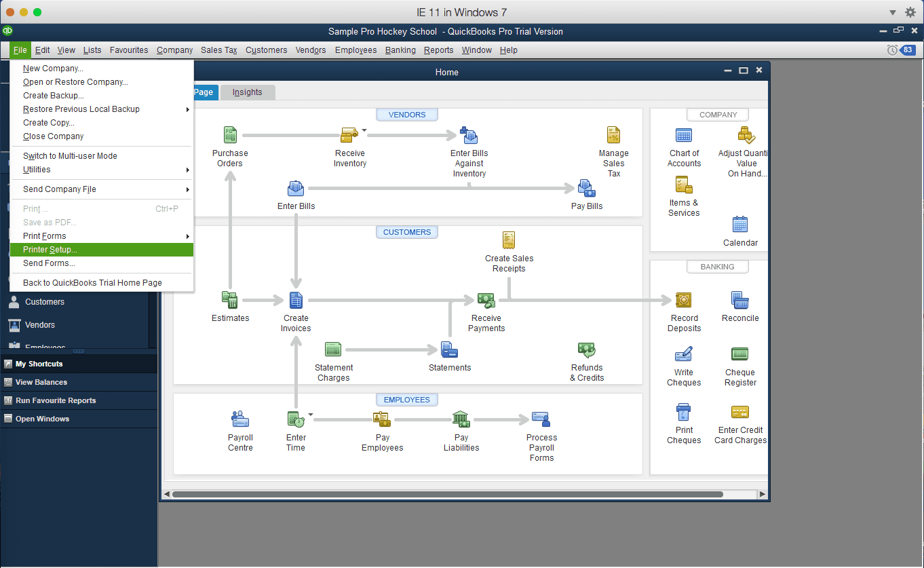Open the Banking menu
The width and height of the screenshot is (924, 568).
pos(400,50)
